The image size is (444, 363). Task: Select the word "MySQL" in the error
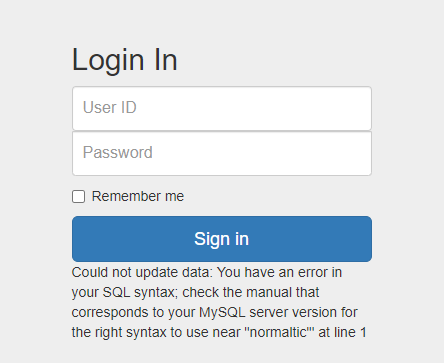coord(222,312)
